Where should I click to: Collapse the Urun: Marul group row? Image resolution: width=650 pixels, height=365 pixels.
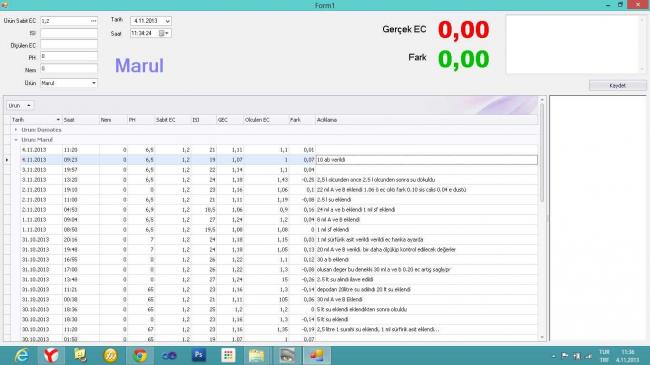tap(16, 140)
